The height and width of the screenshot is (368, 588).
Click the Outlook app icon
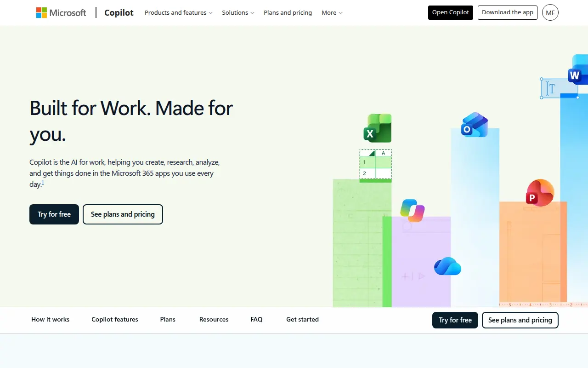[475, 125]
